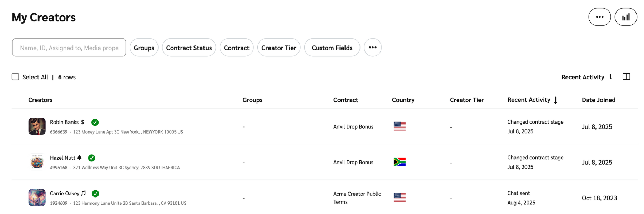Click the sort arrow beside Recent Activity header
Image resolution: width=644 pixels, height=214 pixels.
[x=555, y=100]
